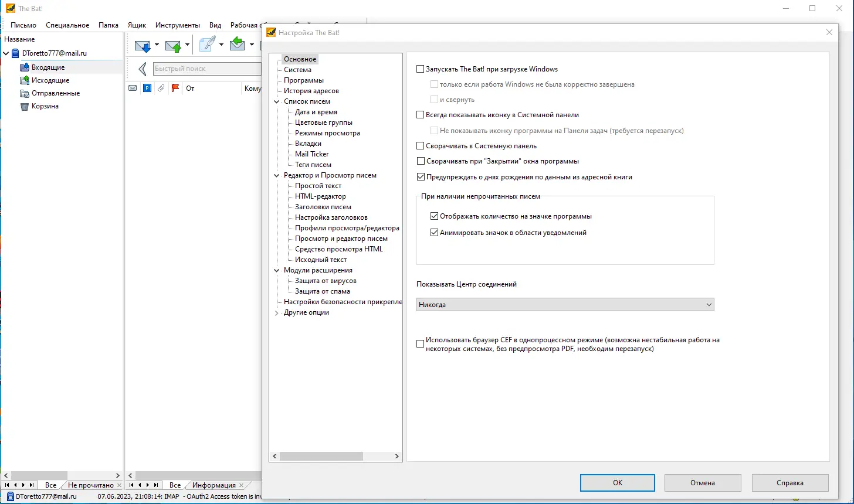Screen dimensions: 854x504
Task: Uncheck the birthday warning checkbox
Action: [x=420, y=177]
